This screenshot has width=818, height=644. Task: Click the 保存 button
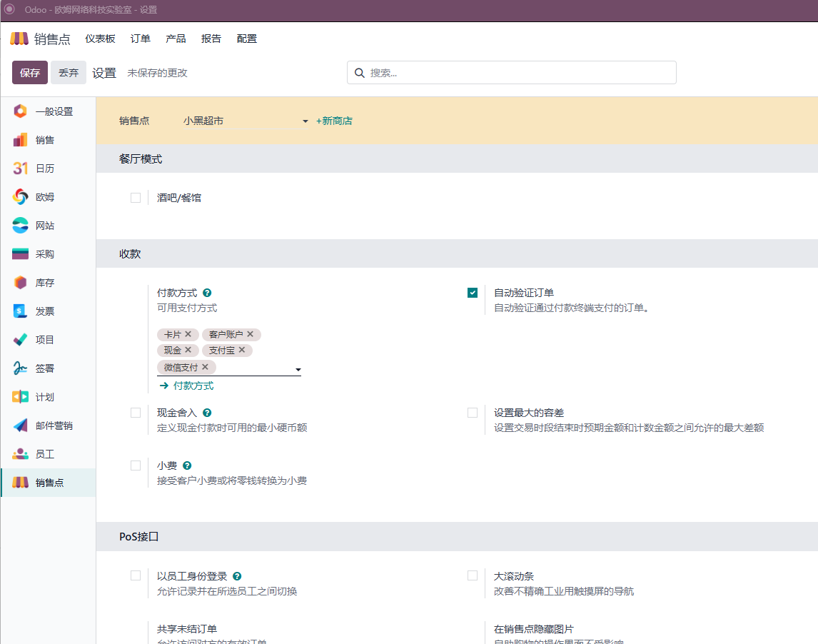(x=30, y=73)
